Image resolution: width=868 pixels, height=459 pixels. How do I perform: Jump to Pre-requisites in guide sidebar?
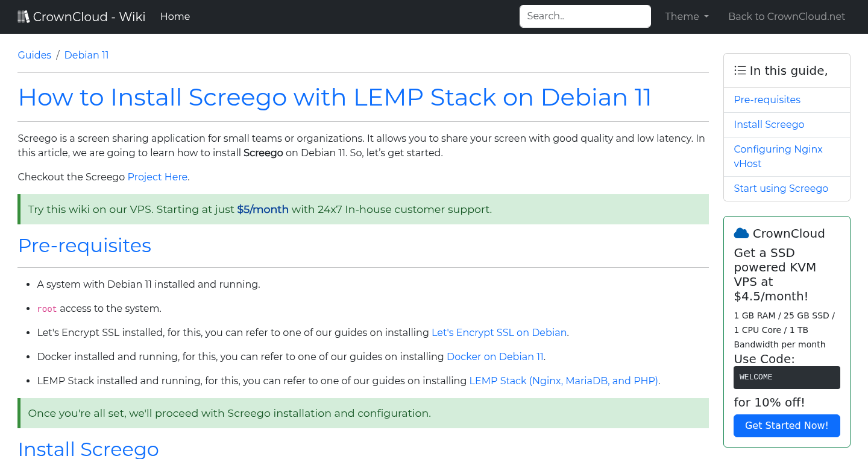[x=767, y=100]
